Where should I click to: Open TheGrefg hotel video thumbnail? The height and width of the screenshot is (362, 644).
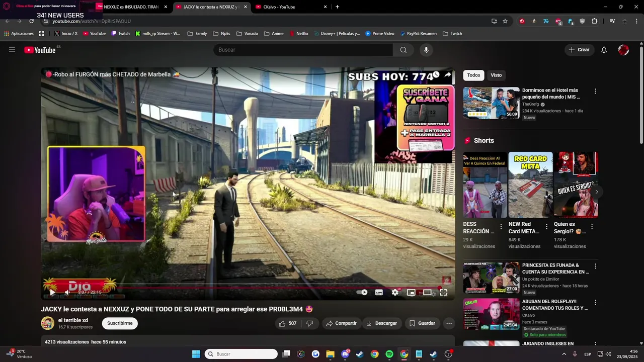491,103
